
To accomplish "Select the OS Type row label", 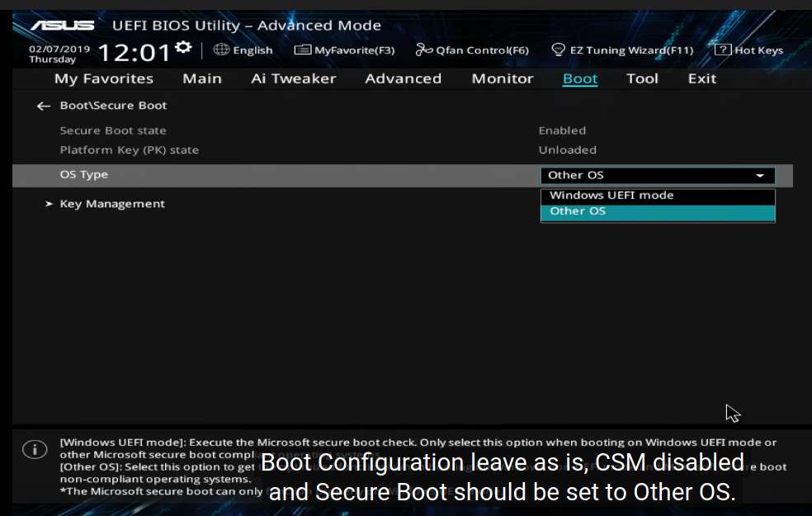I will 84,174.
